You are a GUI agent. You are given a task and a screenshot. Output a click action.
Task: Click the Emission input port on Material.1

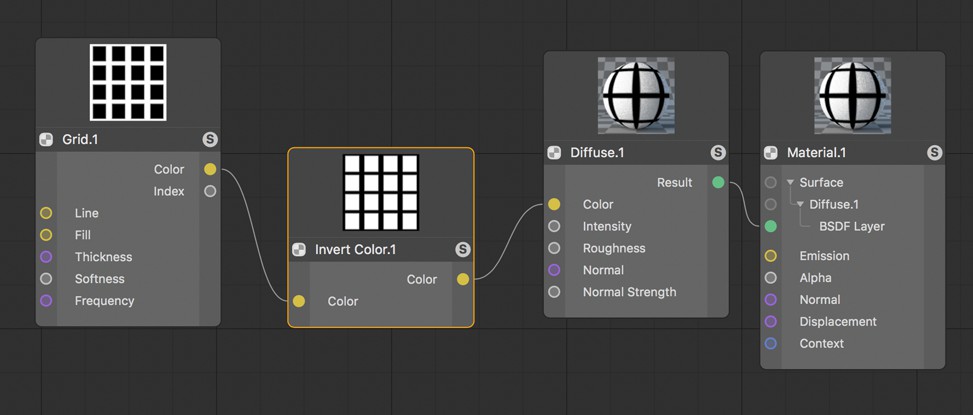(x=770, y=256)
